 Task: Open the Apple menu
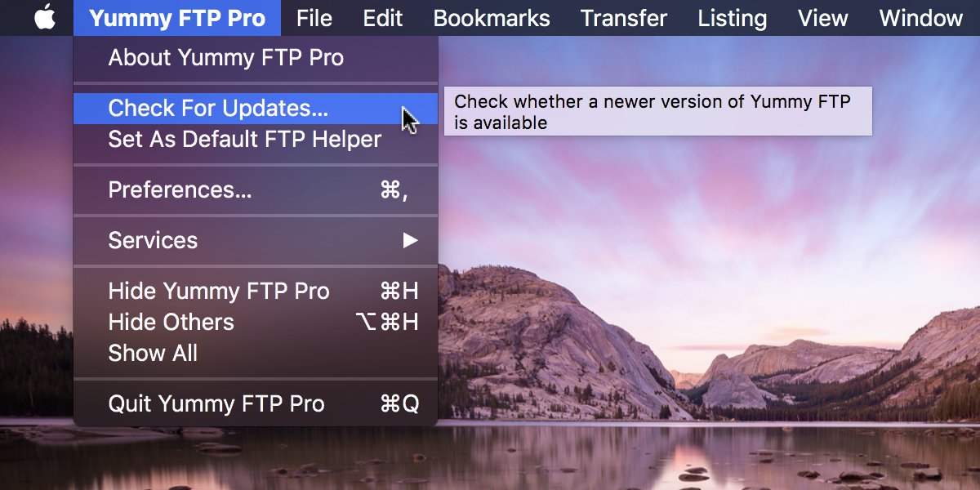[45, 17]
